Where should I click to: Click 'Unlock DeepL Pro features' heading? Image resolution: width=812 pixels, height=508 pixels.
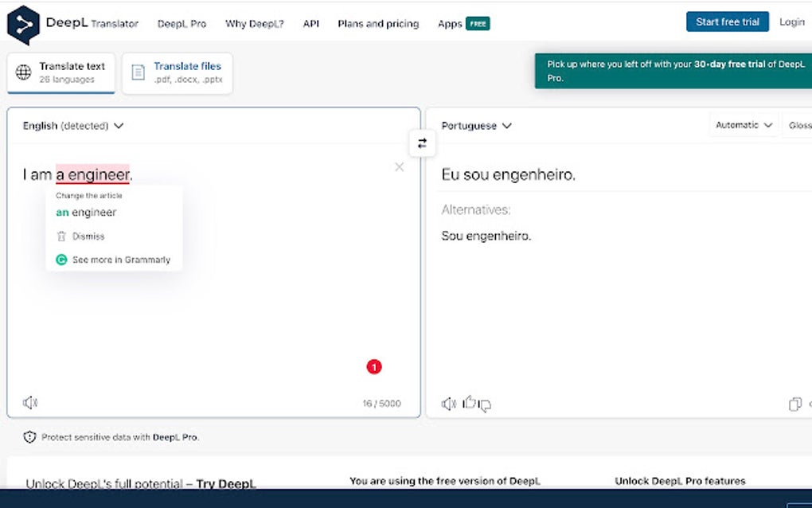[680, 481]
